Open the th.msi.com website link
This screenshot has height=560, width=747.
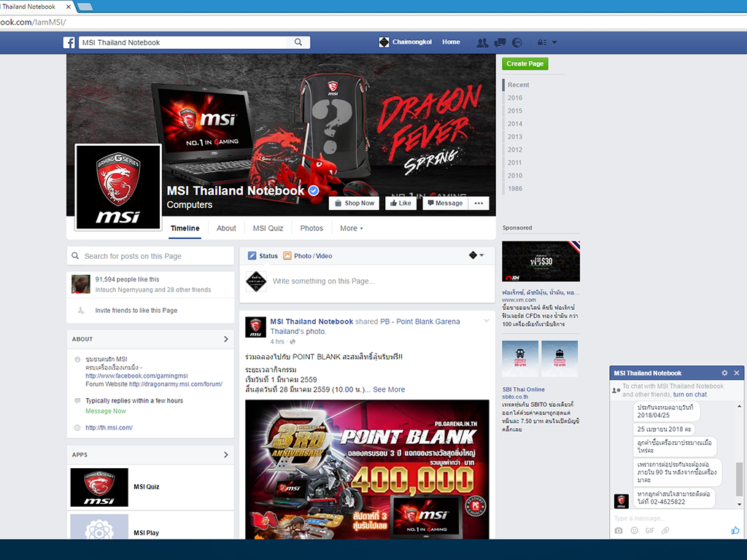(109, 427)
